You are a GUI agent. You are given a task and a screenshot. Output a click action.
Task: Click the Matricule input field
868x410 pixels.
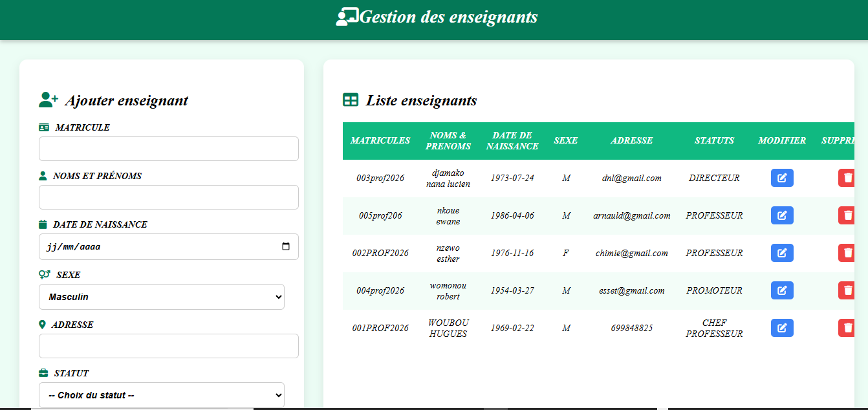pos(169,149)
